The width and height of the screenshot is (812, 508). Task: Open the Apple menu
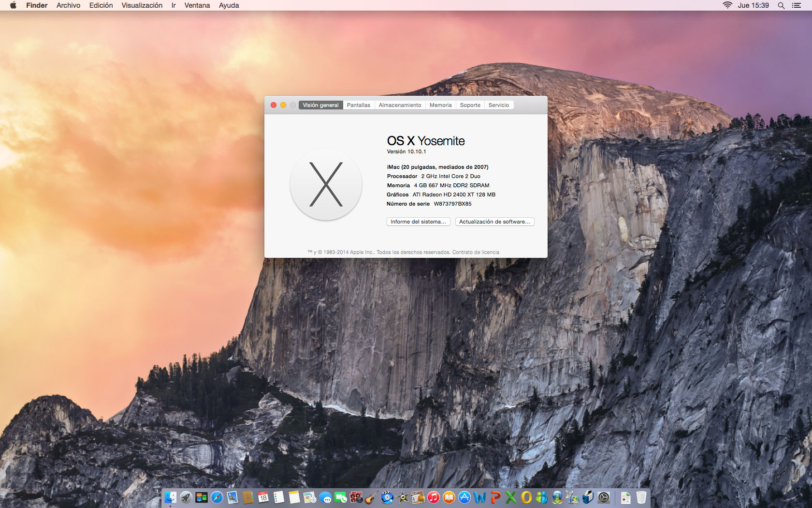[13, 5]
